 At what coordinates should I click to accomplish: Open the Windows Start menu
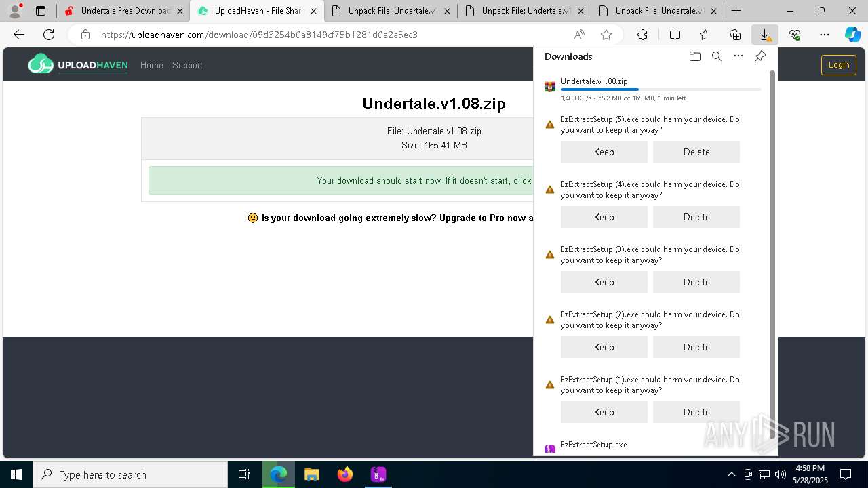click(16, 474)
